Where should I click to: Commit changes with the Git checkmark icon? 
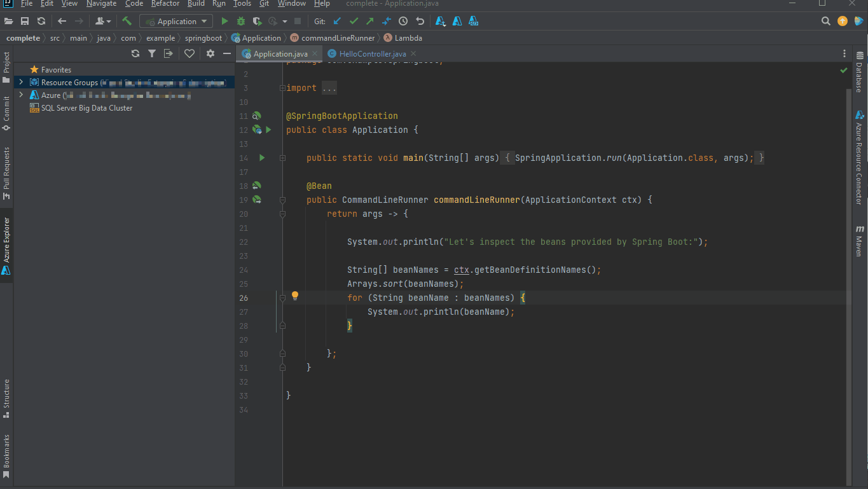[x=354, y=21]
